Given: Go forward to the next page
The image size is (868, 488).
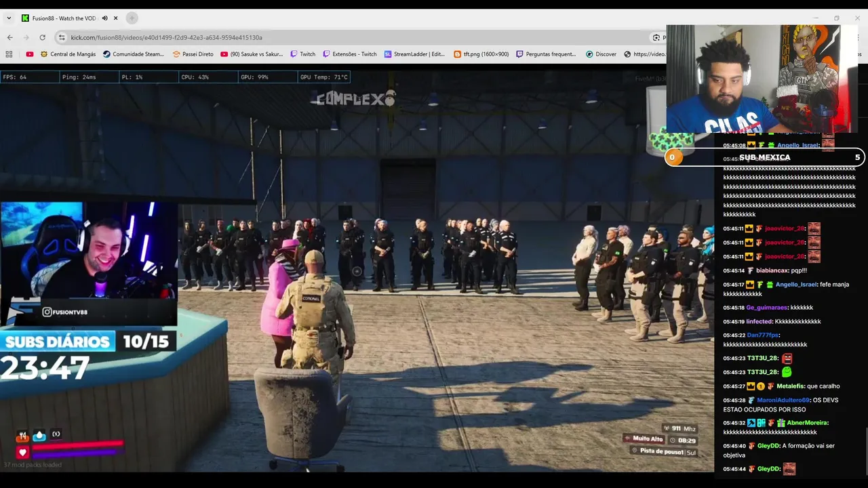Looking at the screenshot, I should click(26, 37).
